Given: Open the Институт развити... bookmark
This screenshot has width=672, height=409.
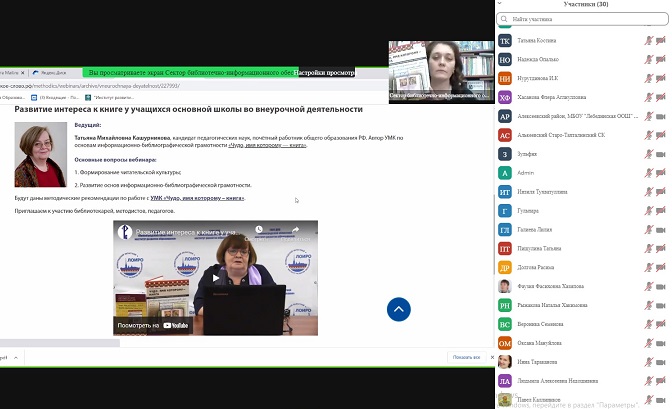Looking at the screenshot, I should pos(110,97).
